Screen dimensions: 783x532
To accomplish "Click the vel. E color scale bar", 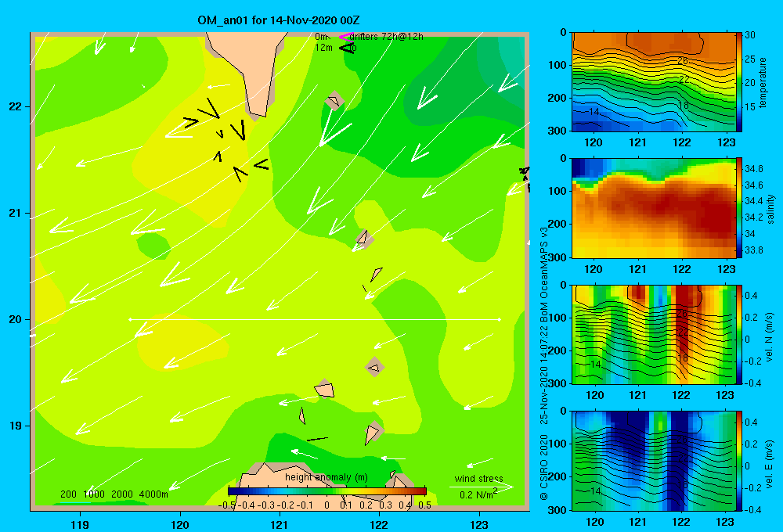I will pyautogui.click(x=738, y=461).
